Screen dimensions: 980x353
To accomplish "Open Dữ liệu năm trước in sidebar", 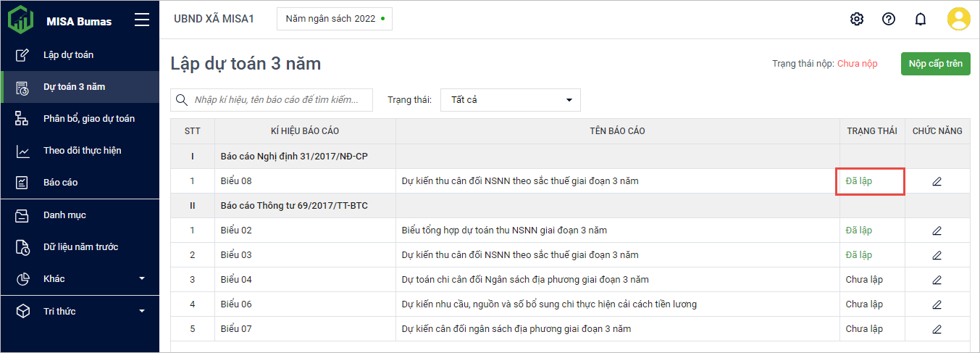I will point(80,247).
